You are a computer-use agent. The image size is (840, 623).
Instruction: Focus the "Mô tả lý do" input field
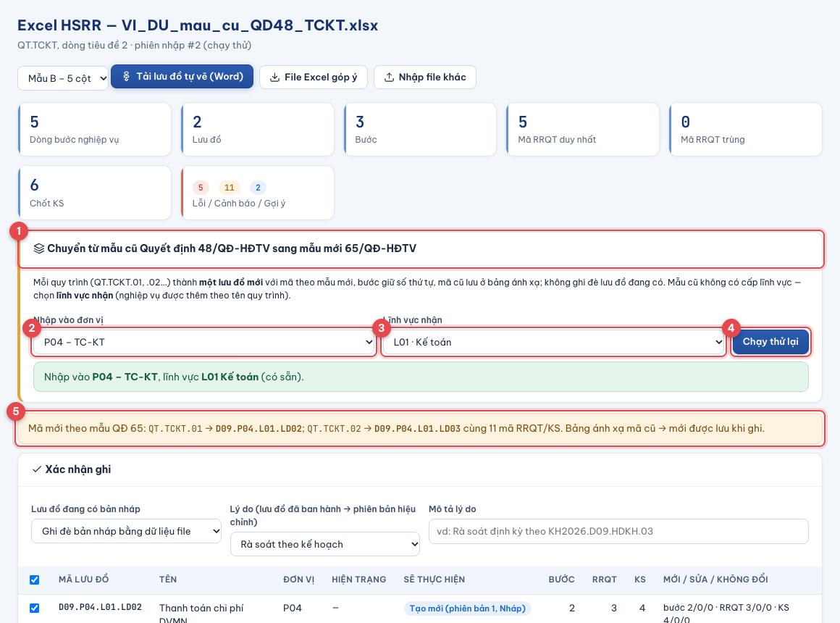(618, 531)
